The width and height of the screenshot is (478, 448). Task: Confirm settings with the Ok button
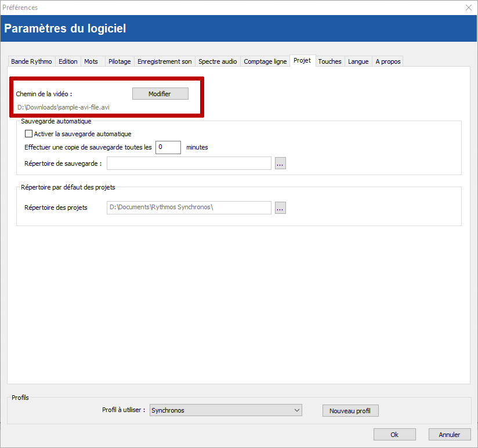pos(394,435)
